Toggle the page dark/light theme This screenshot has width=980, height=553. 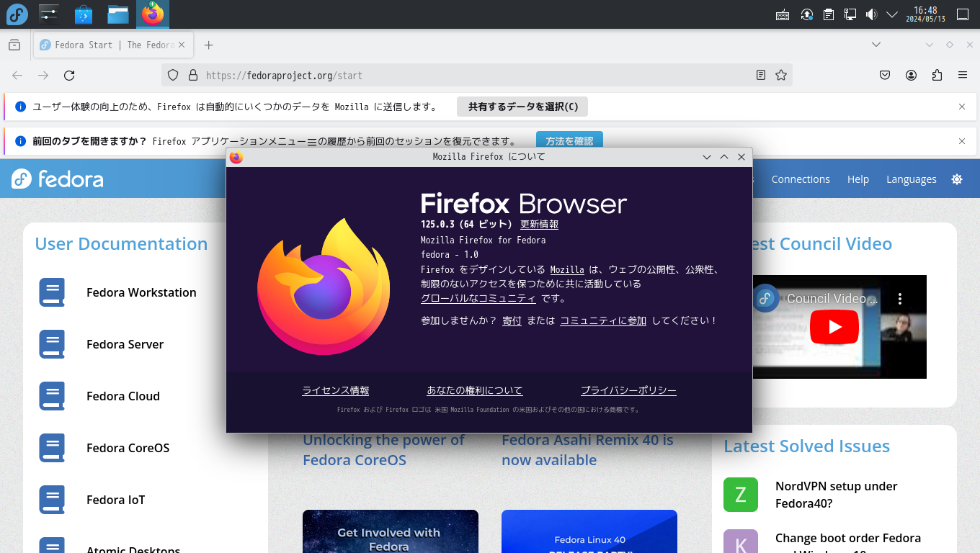[957, 179]
